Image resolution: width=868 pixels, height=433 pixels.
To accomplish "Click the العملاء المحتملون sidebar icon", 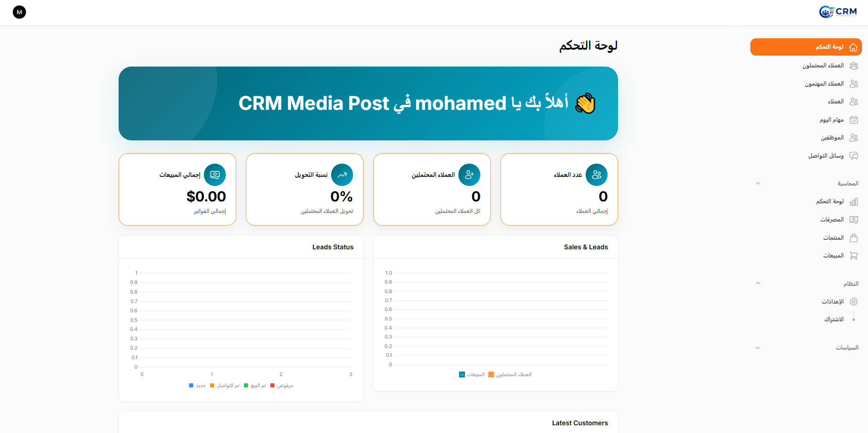I will point(854,66).
